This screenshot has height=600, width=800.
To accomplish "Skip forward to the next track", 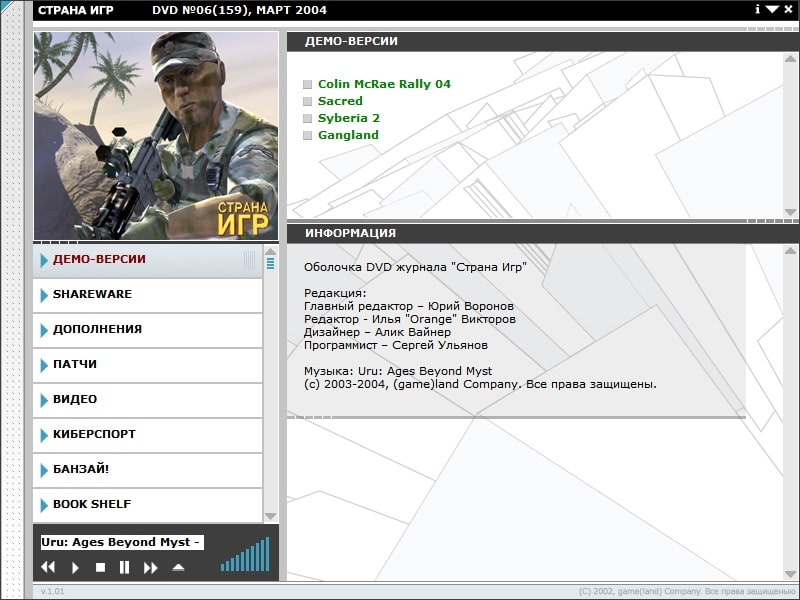I will (x=151, y=567).
